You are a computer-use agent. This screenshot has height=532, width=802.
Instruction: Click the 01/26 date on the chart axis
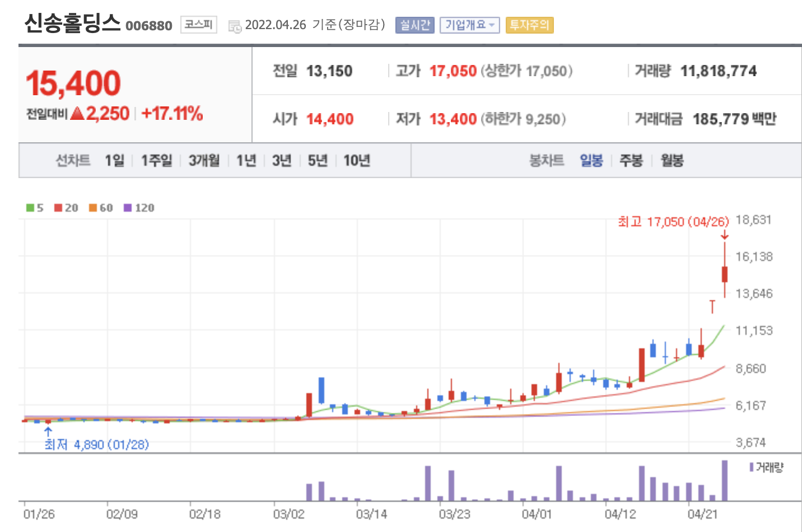pyautogui.click(x=39, y=514)
